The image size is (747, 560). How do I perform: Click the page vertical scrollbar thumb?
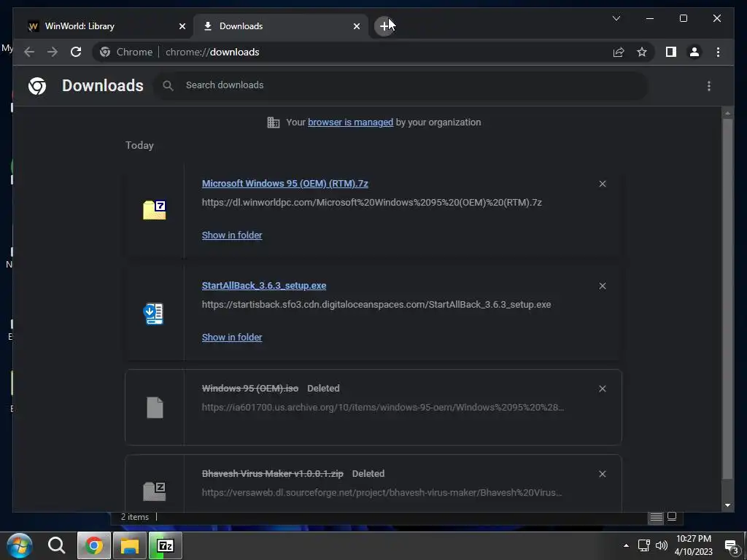coord(727,299)
